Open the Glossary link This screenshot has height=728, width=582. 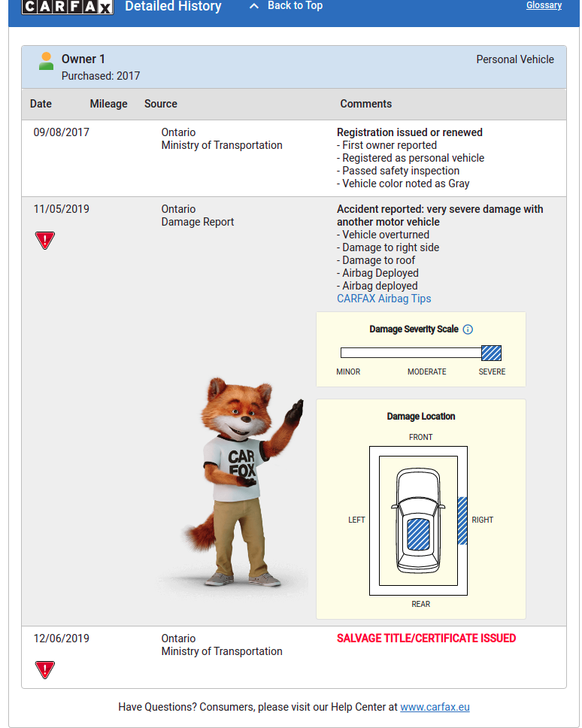click(x=544, y=5)
